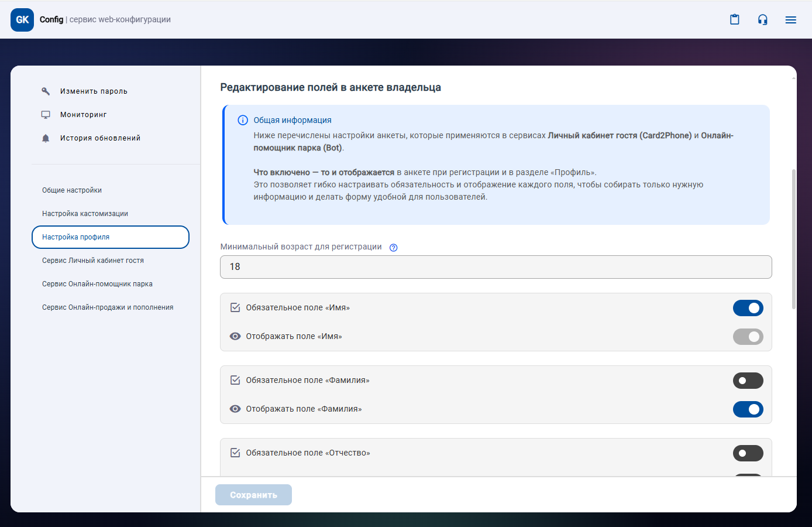Open the hamburger menu

point(791,20)
